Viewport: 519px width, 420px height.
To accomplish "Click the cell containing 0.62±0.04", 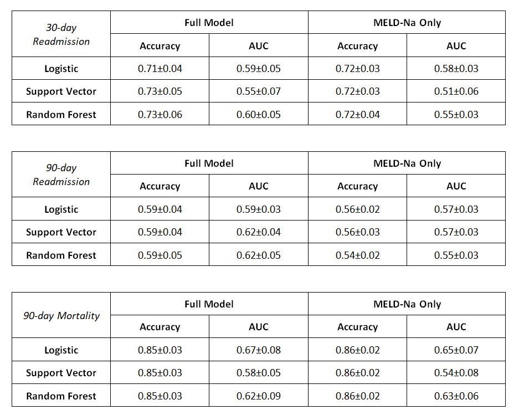I will click(x=258, y=232).
